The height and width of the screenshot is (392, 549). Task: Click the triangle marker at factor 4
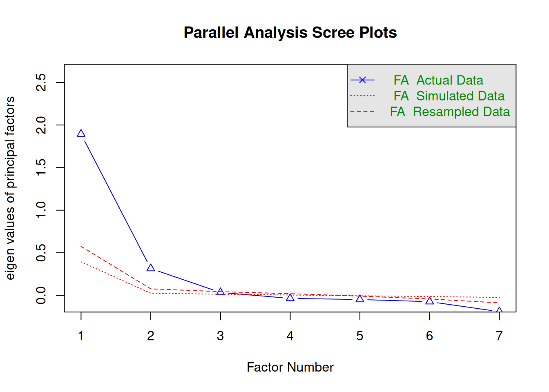tap(290, 298)
